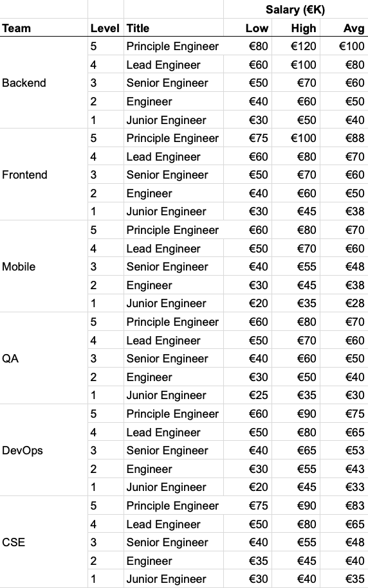Select the Backend team cell

pos(44,83)
